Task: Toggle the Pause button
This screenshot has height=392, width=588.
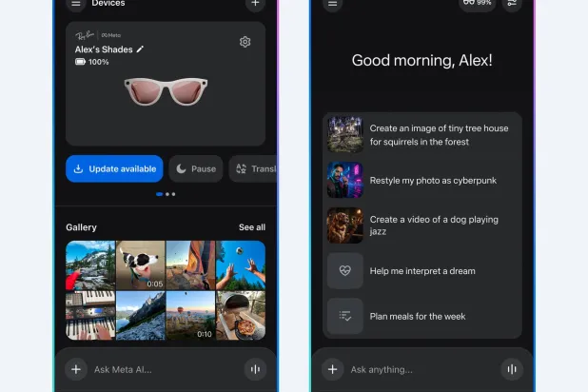Action: coord(195,168)
